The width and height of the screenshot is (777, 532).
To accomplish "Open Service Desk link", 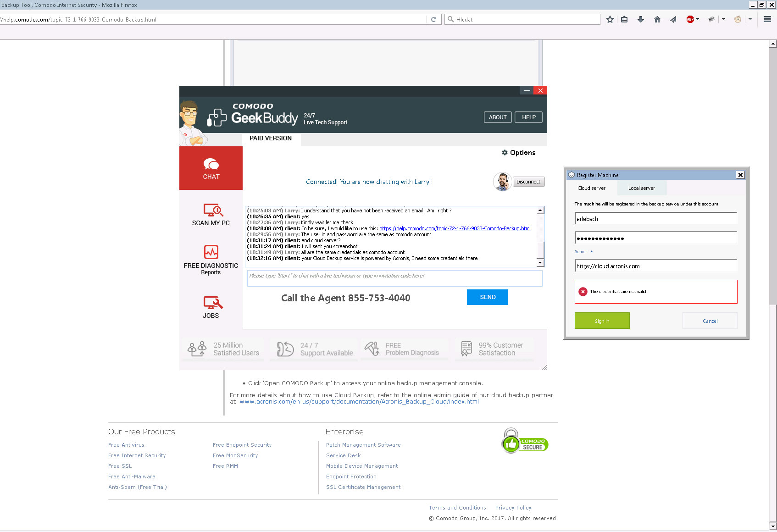I will (344, 455).
